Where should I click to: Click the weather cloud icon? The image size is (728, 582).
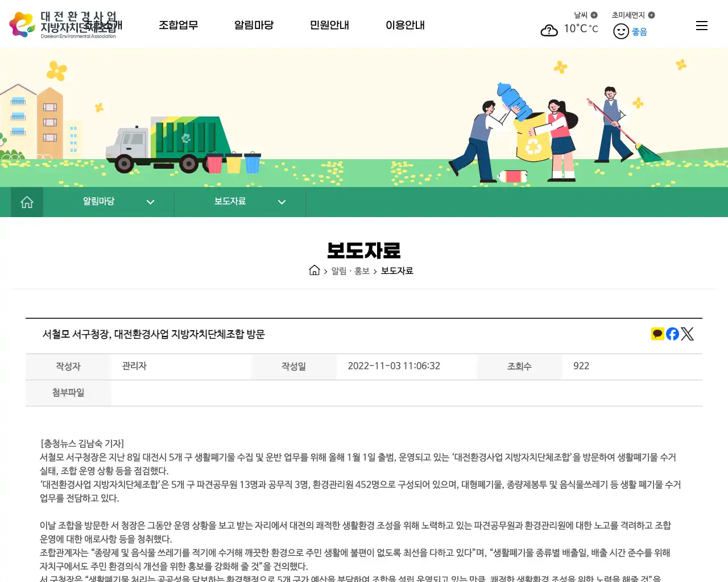tap(549, 30)
